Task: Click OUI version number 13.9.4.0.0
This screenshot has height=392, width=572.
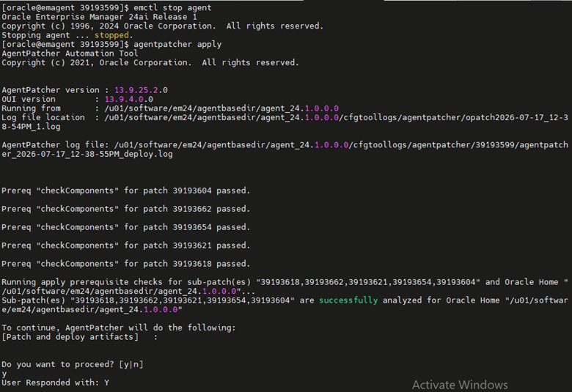Action: (x=129, y=99)
